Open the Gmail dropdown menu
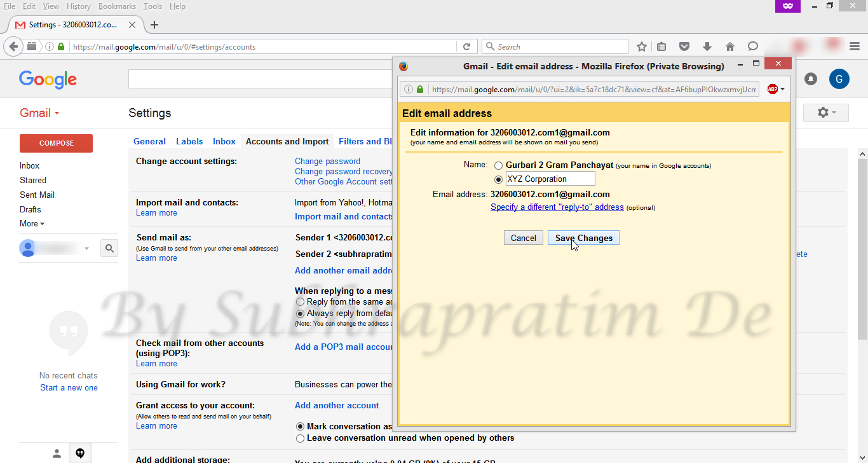 [x=39, y=113]
